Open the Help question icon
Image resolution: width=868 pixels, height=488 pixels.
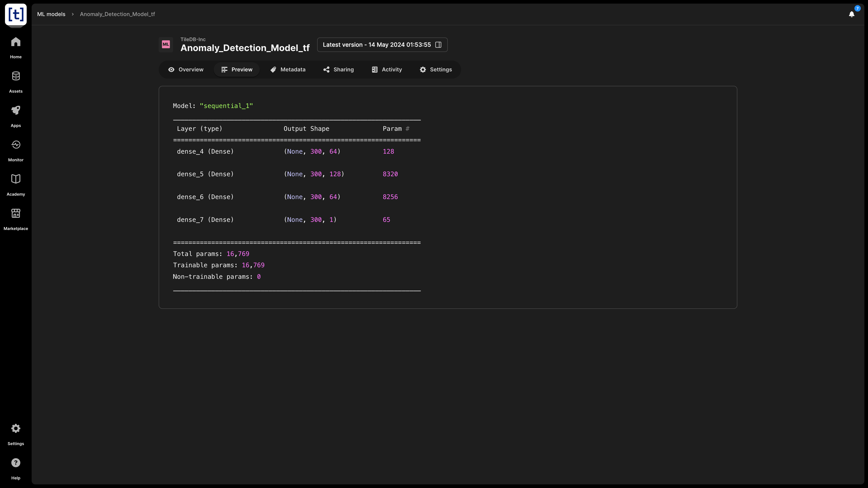pyautogui.click(x=16, y=468)
